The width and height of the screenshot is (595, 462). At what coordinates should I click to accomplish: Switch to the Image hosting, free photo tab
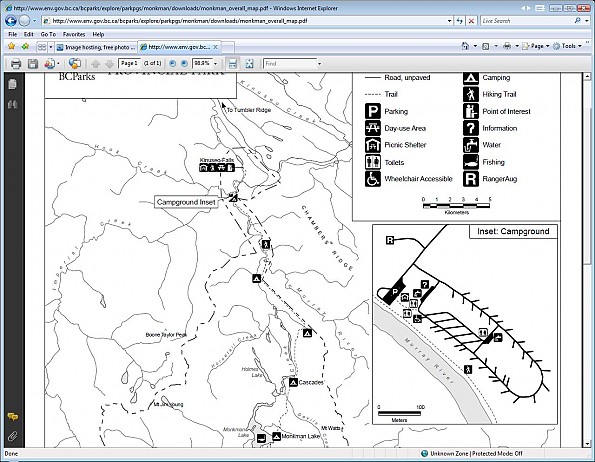click(96, 47)
